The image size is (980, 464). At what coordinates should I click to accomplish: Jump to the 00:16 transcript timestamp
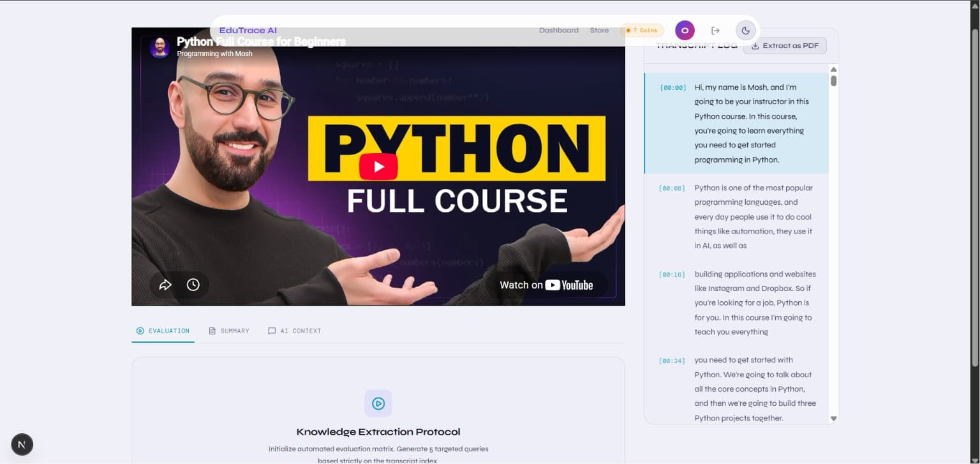[x=672, y=274]
